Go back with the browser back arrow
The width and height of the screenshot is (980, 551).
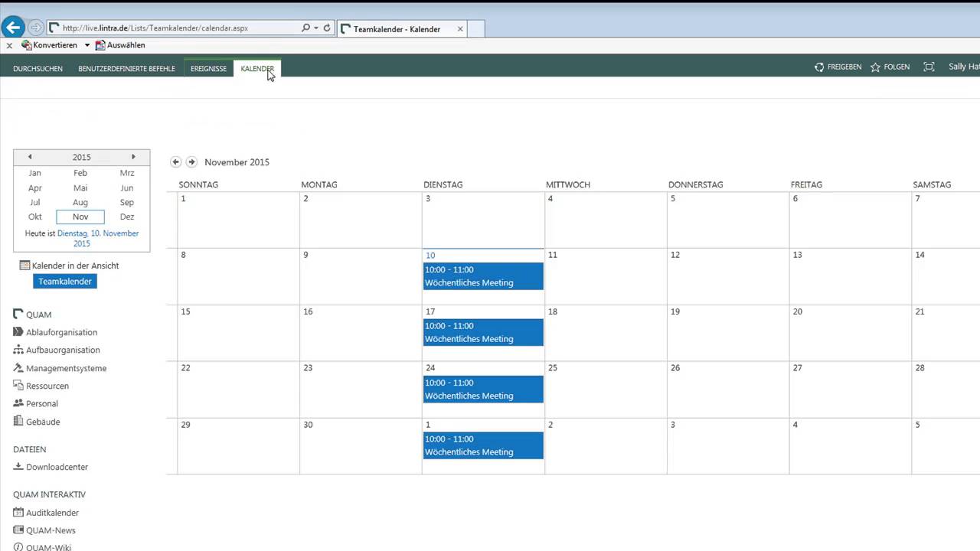tap(13, 28)
